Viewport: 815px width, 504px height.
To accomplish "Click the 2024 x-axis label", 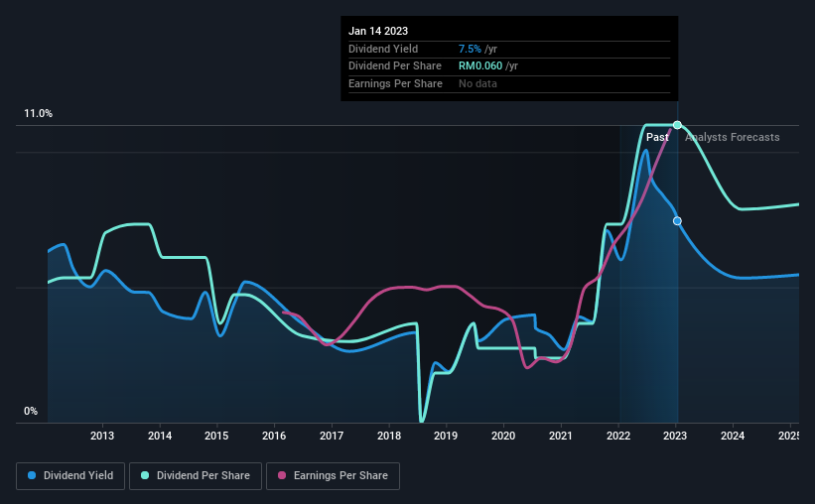I will click(733, 436).
